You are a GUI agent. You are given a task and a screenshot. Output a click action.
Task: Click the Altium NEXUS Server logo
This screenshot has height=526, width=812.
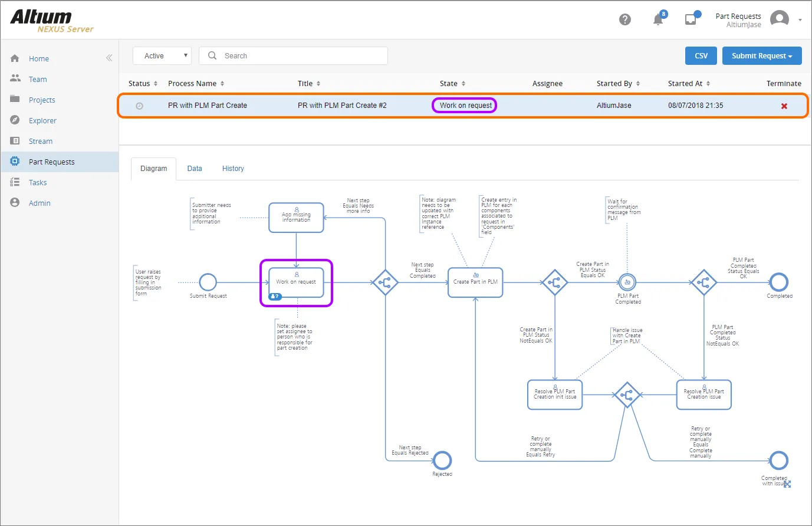[x=52, y=21]
